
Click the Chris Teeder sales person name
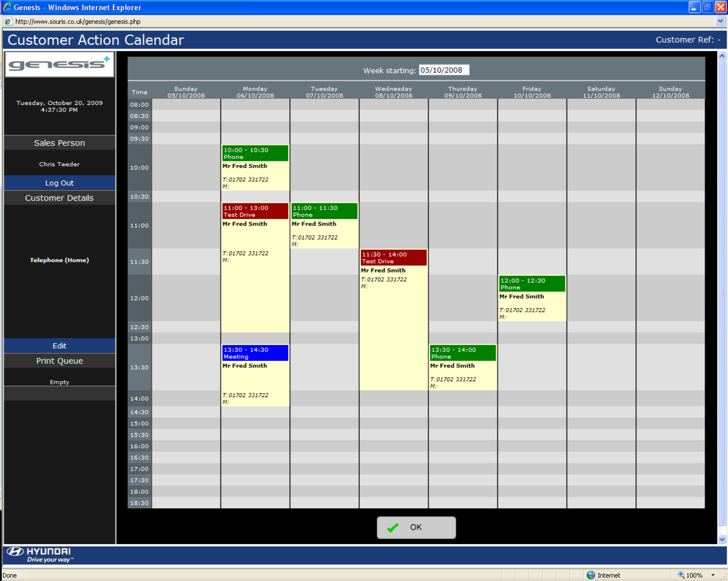coord(59,164)
